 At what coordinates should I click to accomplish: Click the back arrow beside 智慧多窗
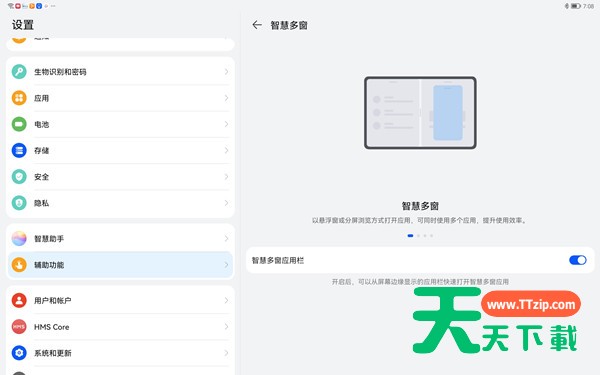click(257, 25)
